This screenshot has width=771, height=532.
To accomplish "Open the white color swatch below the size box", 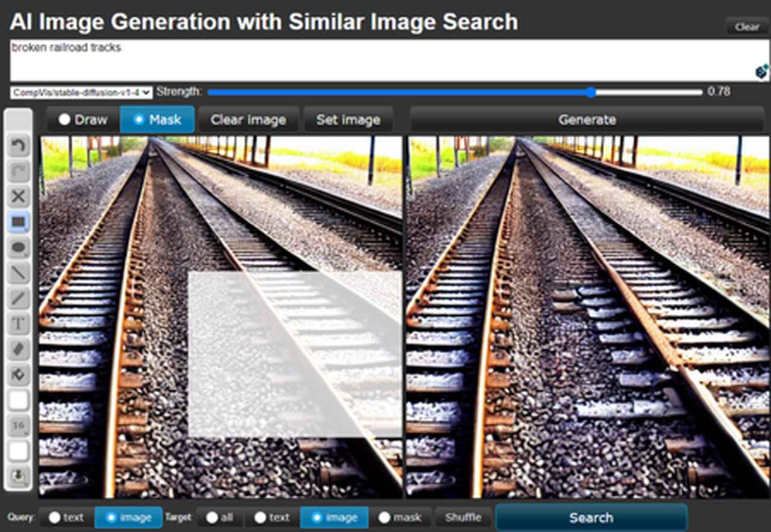I will point(19,451).
